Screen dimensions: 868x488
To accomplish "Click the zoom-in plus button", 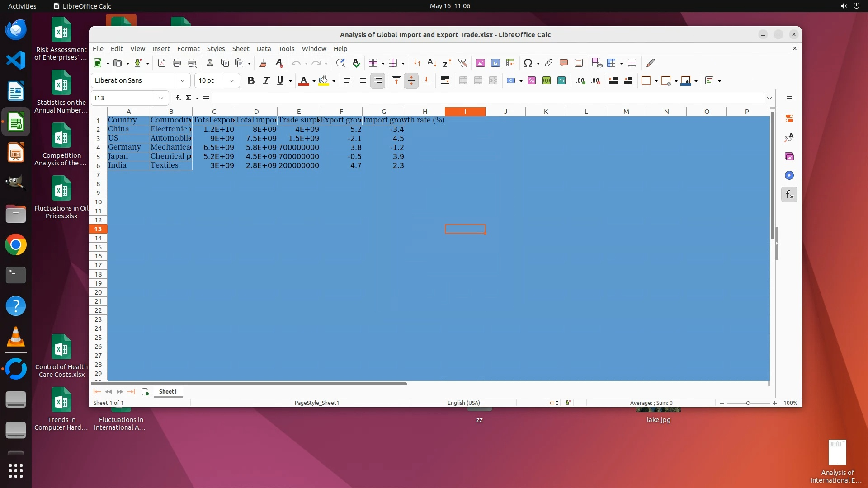I will [775, 403].
